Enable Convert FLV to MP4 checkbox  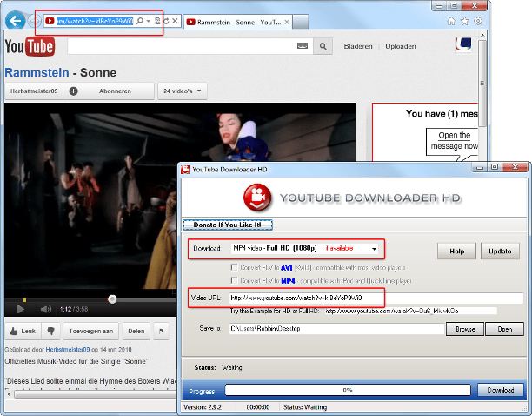point(234,280)
